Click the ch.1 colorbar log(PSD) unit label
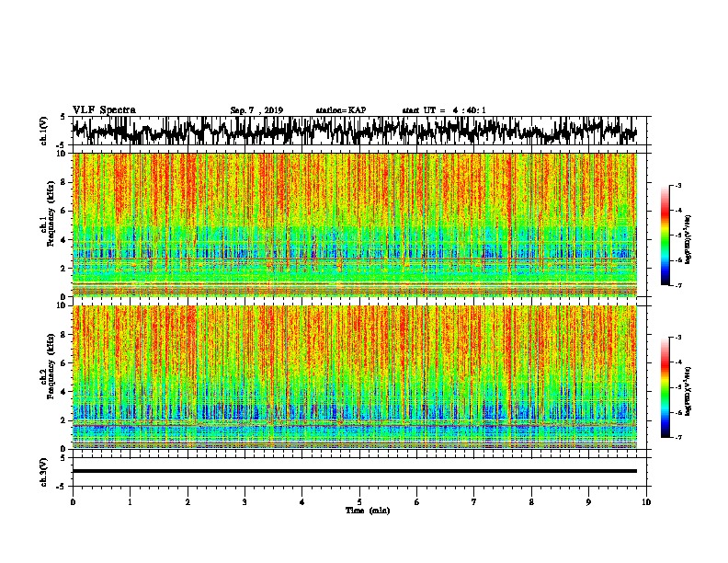Screen dimensions: 728x563 [688, 240]
